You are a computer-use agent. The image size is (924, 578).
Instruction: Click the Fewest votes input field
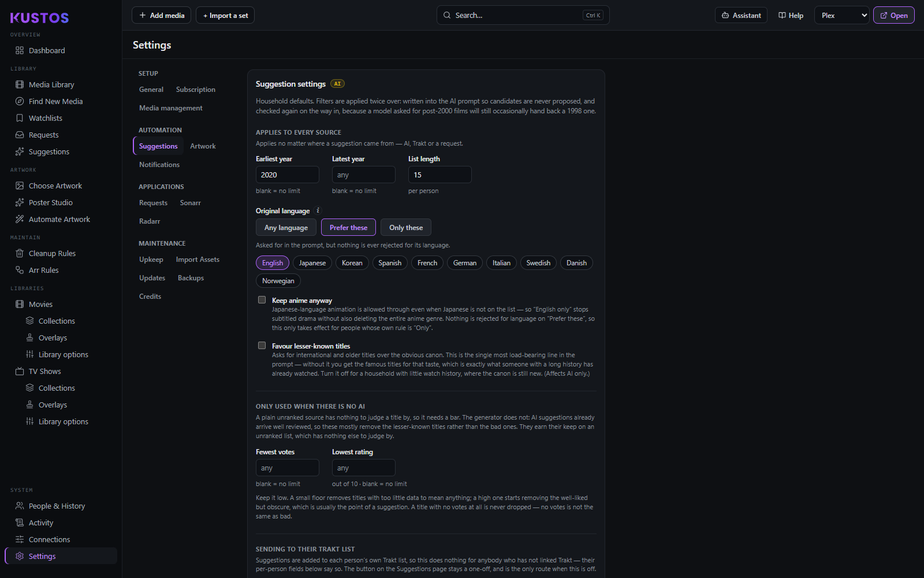(x=288, y=468)
